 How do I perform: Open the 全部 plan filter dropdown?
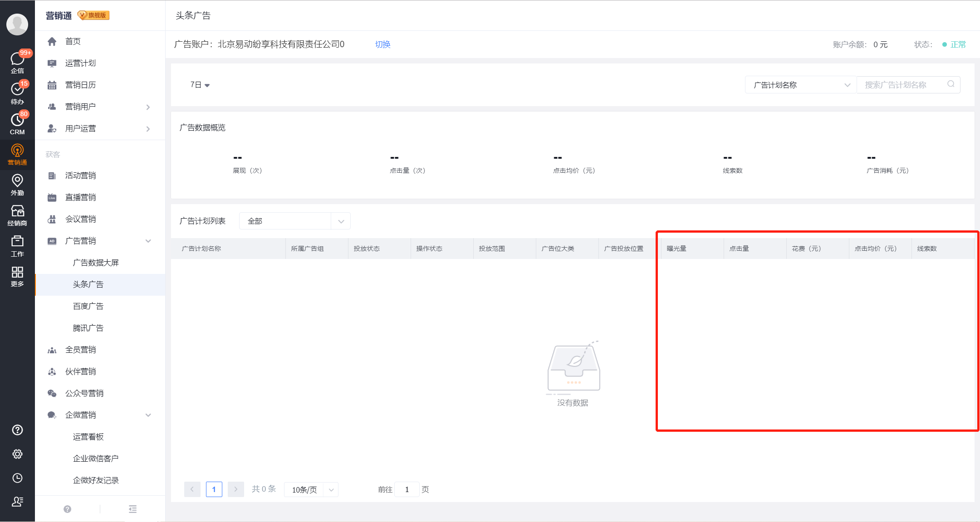pyautogui.click(x=295, y=221)
